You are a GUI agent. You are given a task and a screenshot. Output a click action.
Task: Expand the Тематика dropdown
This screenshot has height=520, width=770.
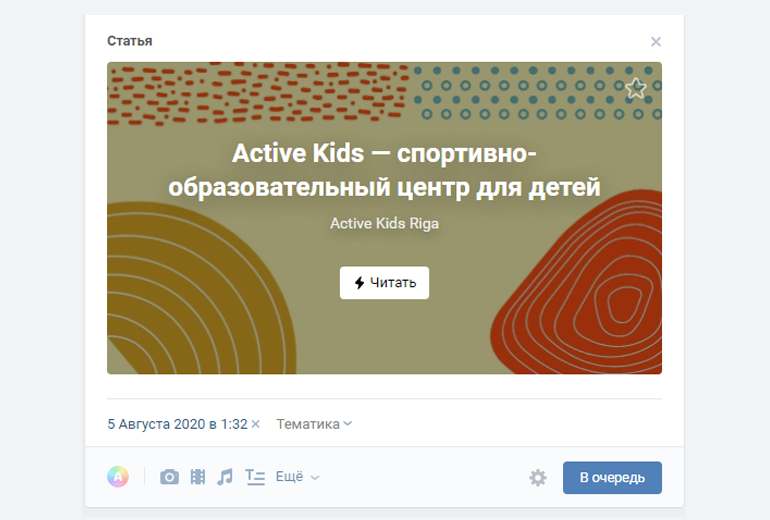pyautogui.click(x=314, y=424)
